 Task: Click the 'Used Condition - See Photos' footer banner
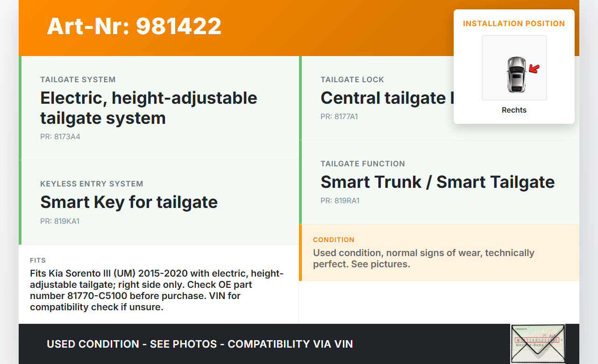click(x=200, y=344)
